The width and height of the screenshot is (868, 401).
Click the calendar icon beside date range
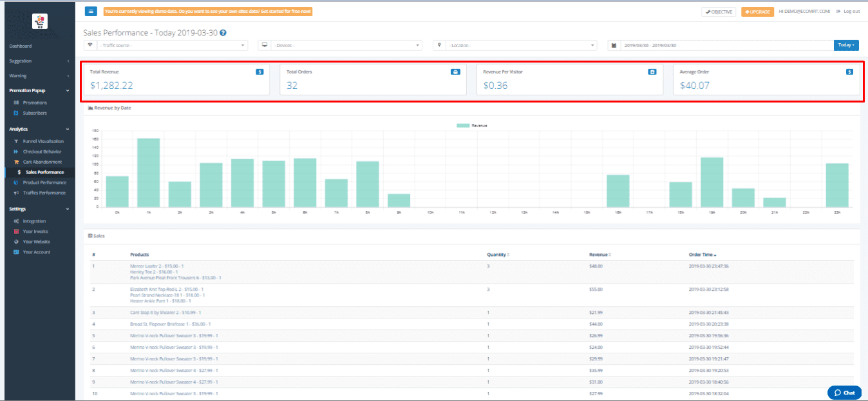pyautogui.click(x=614, y=45)
